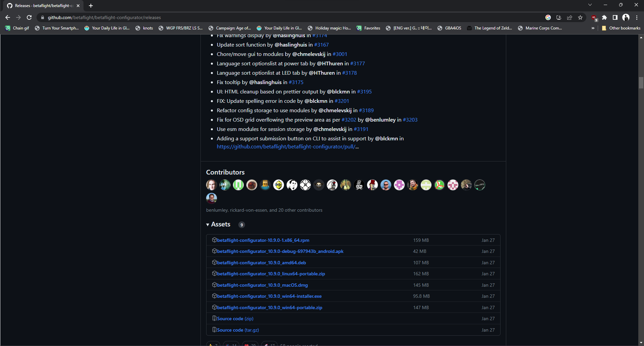Download the win64-installer.exe asset
Viewport: 644px width, 346px height.
(x=270, y=296)
